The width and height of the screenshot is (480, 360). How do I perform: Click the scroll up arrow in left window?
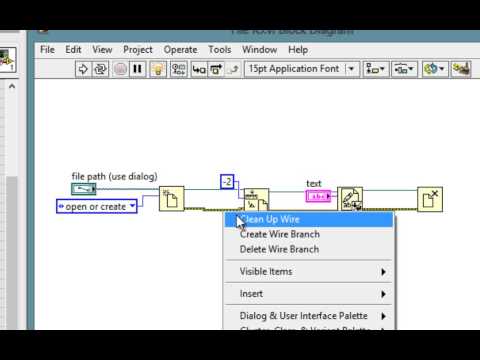pos(12,87)
